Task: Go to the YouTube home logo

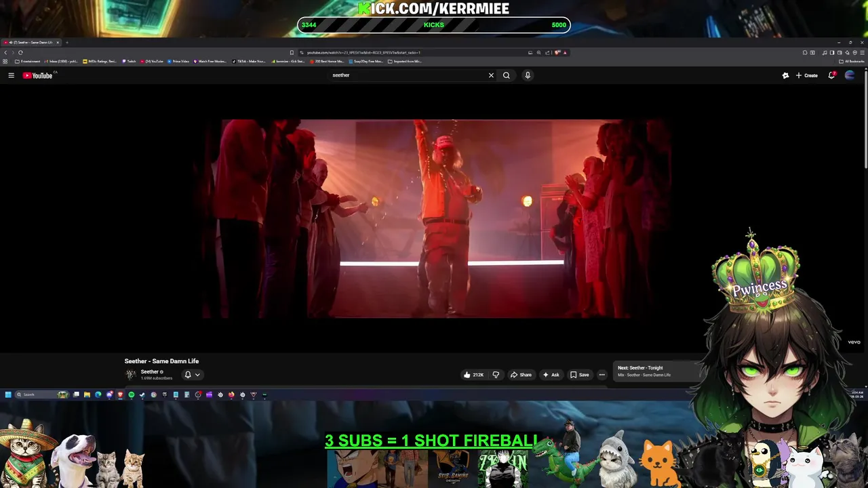Action: 37,75
